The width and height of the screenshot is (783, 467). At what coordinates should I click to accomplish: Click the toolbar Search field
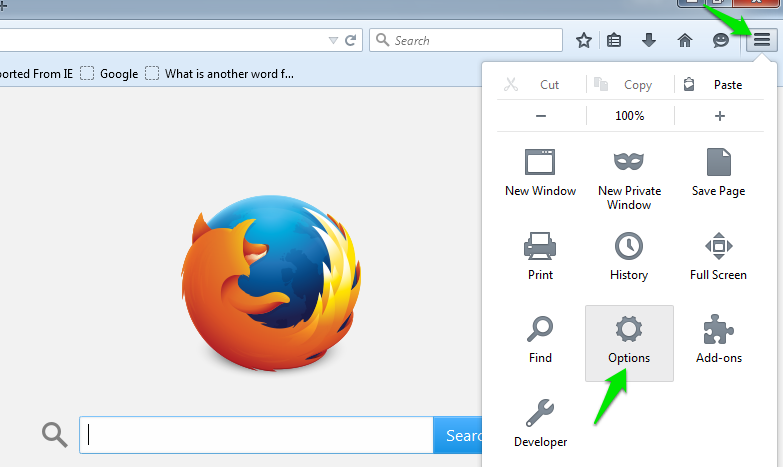(x=466, y=40)
